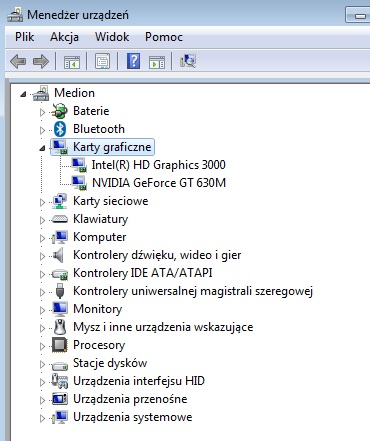The width and height of the screenshot is (370, 441).
Task: Open the Widok menu
Action: point(112,37)
